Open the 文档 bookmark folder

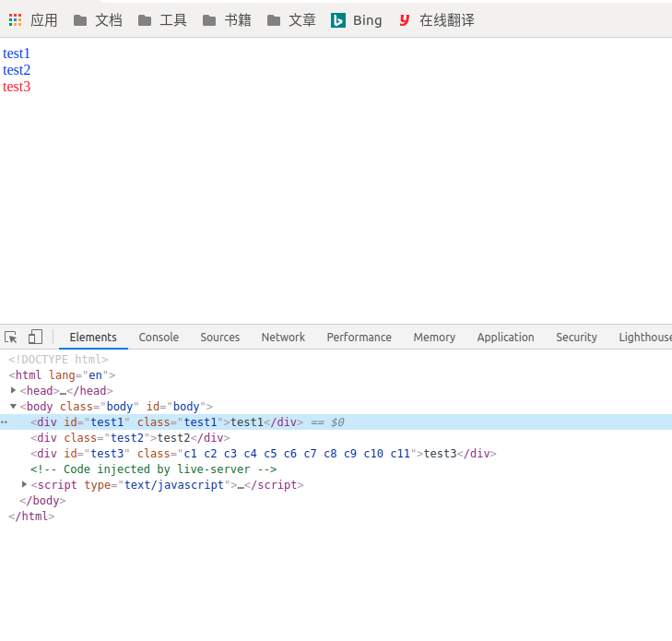pyautogui.click(x=98, y=20)
